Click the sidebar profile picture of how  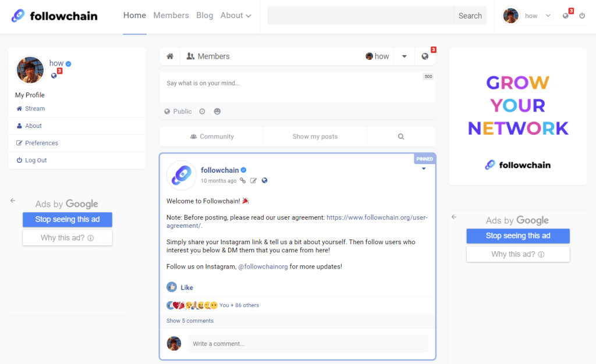pyautogui.click(x=30, y=70)
